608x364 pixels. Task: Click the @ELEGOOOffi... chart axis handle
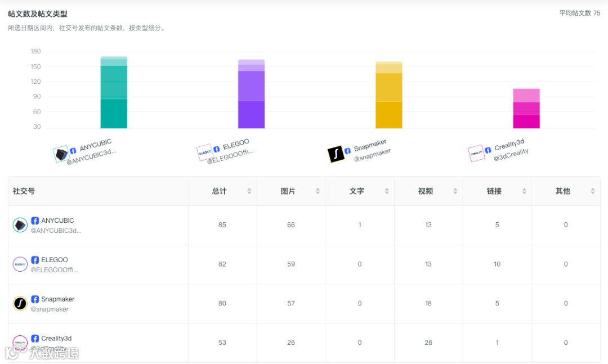[x=230, y=156]
